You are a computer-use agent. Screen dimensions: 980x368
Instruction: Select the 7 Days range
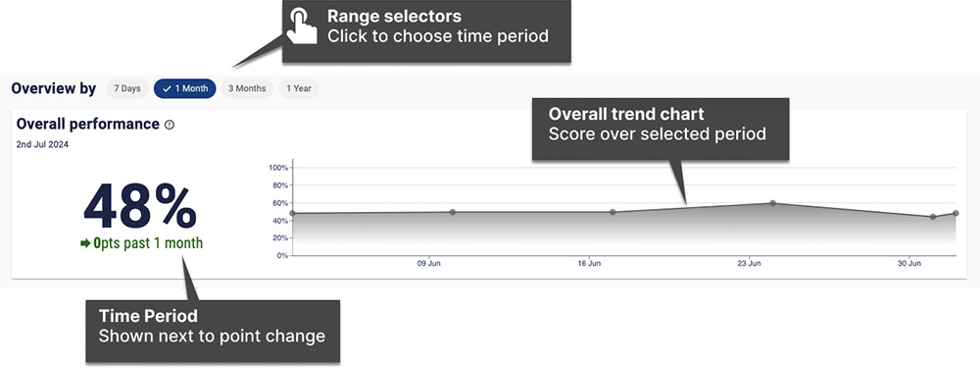coord(126,89)
